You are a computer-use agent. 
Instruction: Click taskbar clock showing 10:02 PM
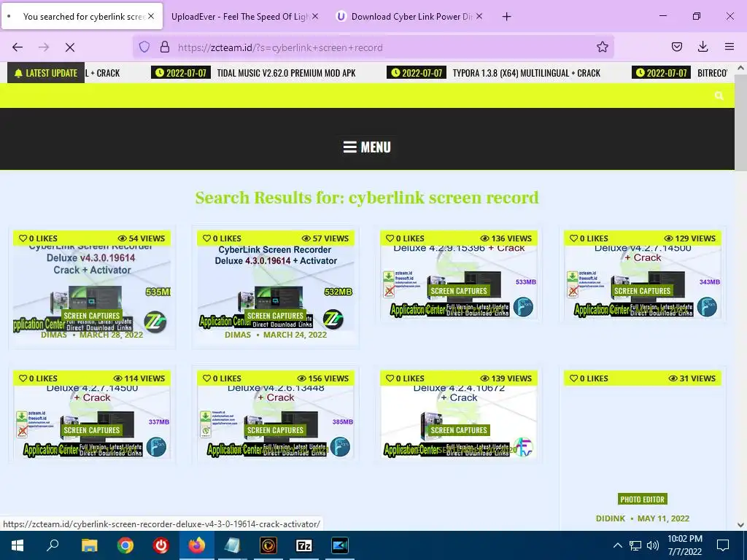click(x=684, y=545)
